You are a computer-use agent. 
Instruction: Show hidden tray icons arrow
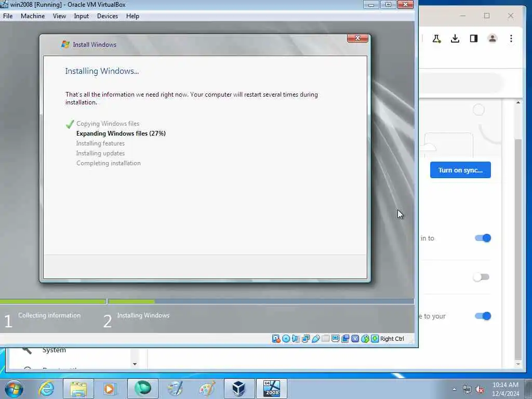454,390
